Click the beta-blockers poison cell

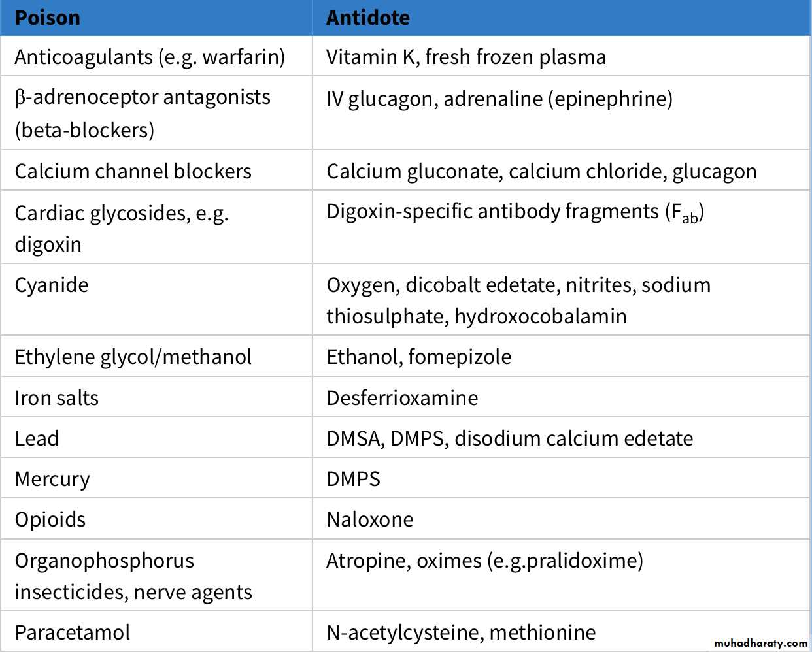[x=143, y=113]
